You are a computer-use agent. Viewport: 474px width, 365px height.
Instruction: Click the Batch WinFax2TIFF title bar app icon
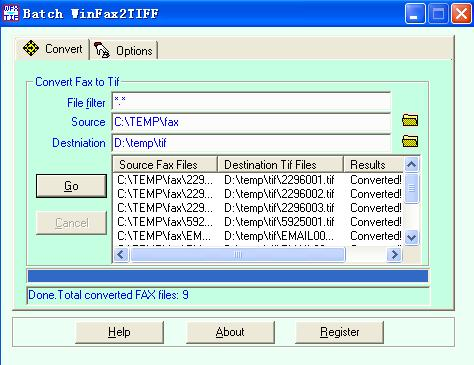pyautogui.click(x=11, y=13)
